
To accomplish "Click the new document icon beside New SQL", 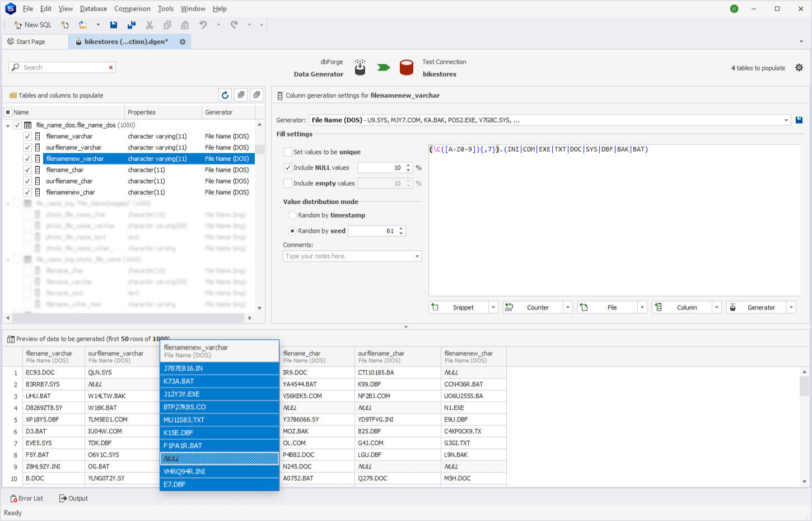I will click(65, 25).
